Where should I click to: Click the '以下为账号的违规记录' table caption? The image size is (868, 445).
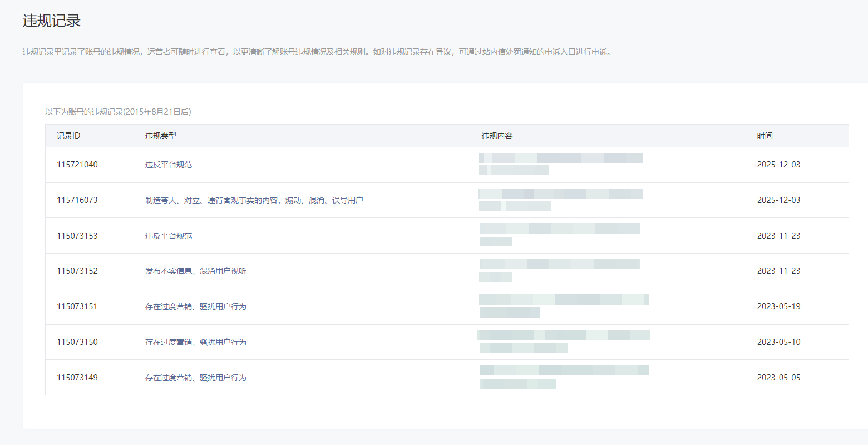[x=118, y=112]
